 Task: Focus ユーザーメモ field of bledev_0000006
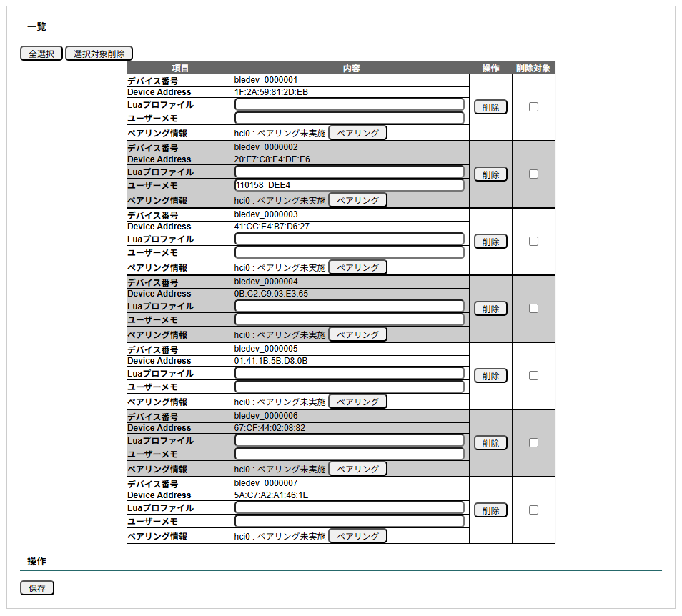tap(350, 454)
